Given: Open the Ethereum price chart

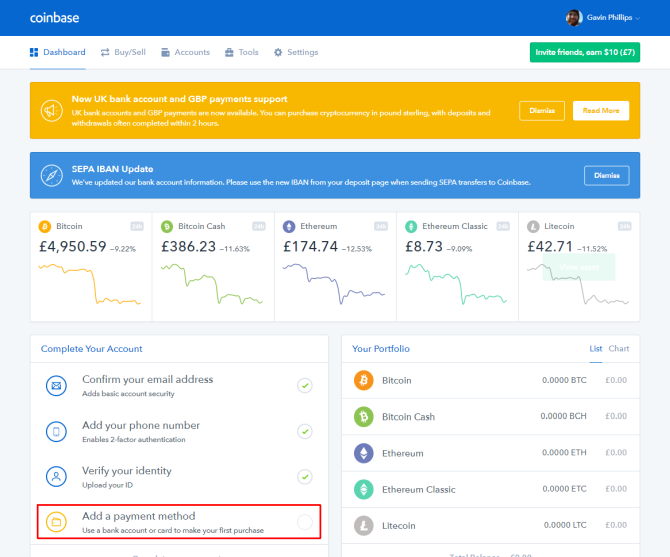Looking at the screenshot, I should click(334, 284).
